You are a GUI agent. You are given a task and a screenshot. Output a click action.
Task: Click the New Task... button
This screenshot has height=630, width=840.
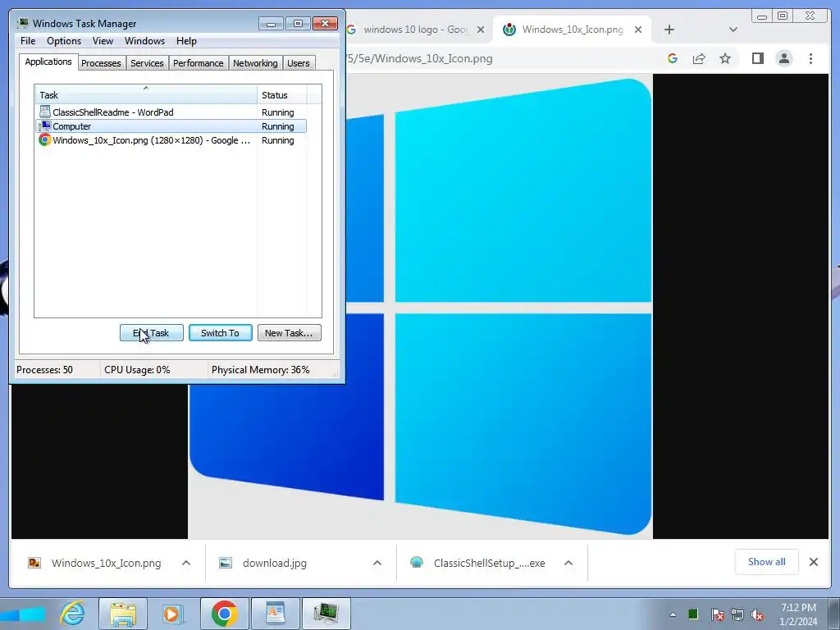(x=290, y=333)
